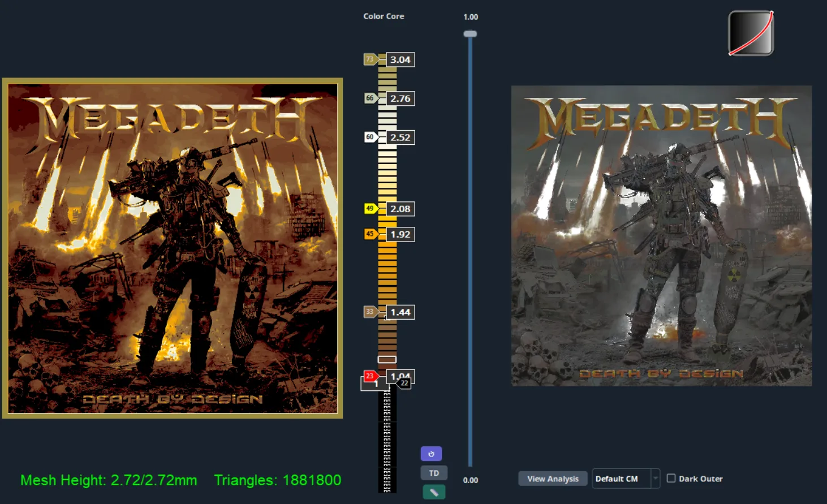
Task: Click the original Megadeth source image
Action: click(x=661, y=236)
